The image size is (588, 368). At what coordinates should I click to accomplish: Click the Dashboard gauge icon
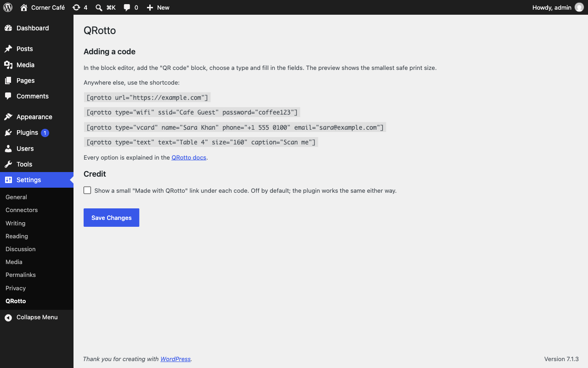pos(8,28)
